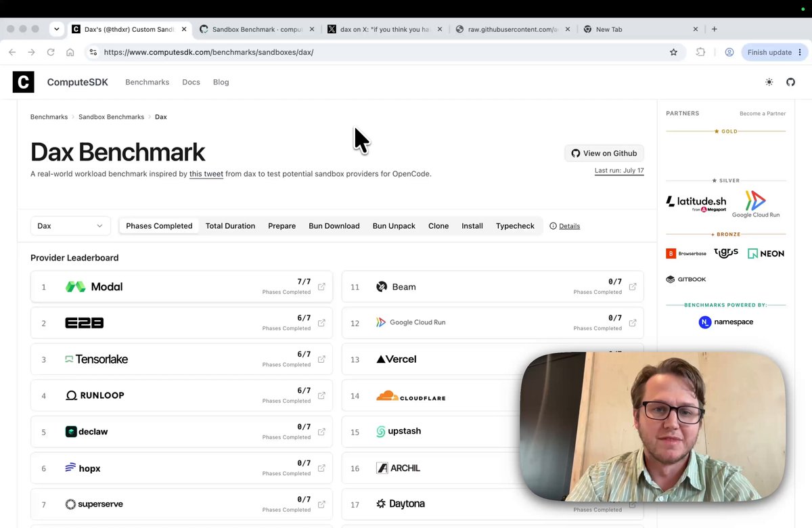The height and width of the screenshot is (528, 812).
Task: Open the Tensorlake provider row
Action: (181, 359)
